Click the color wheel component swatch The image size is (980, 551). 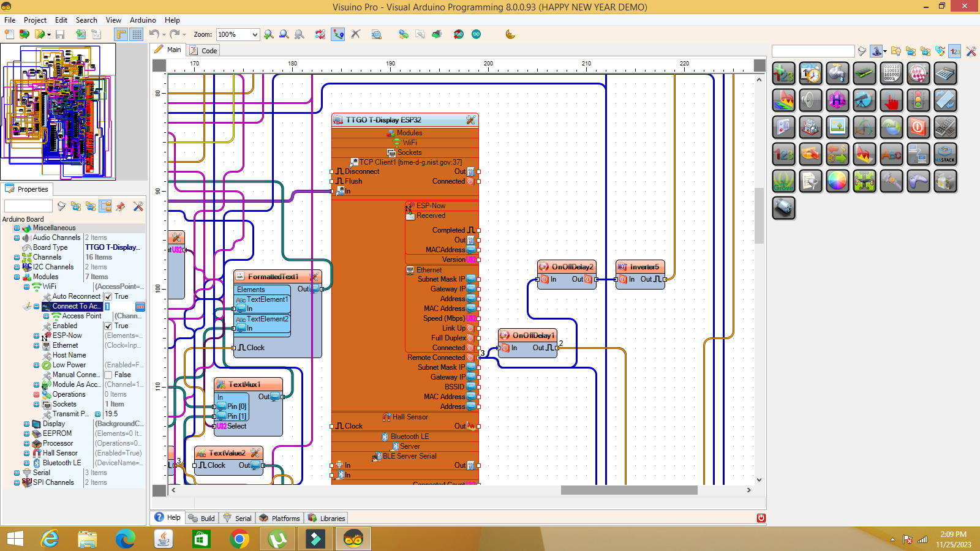coord(837,180)
